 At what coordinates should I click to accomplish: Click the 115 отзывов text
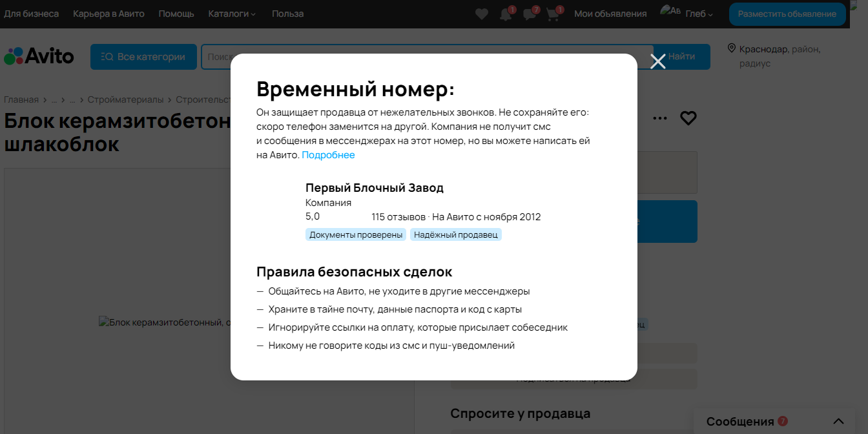click(x=398, y=217)
